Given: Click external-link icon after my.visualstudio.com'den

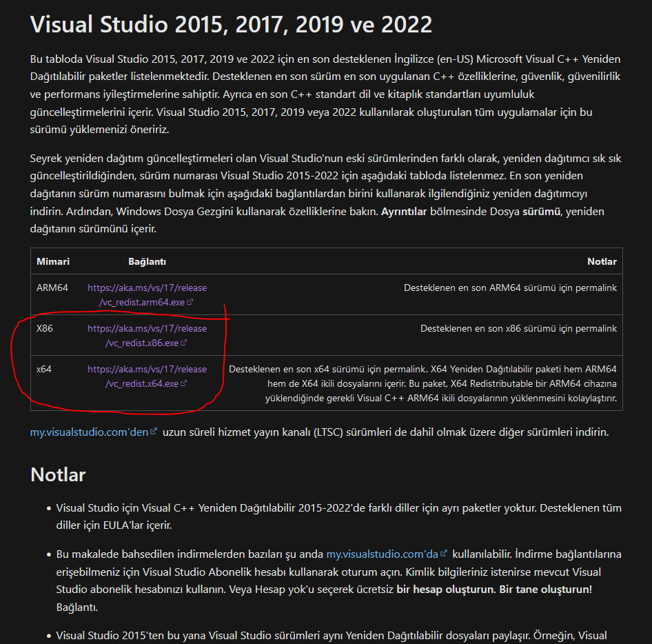Looking at the screenshot, I should [x=154, y=432].
